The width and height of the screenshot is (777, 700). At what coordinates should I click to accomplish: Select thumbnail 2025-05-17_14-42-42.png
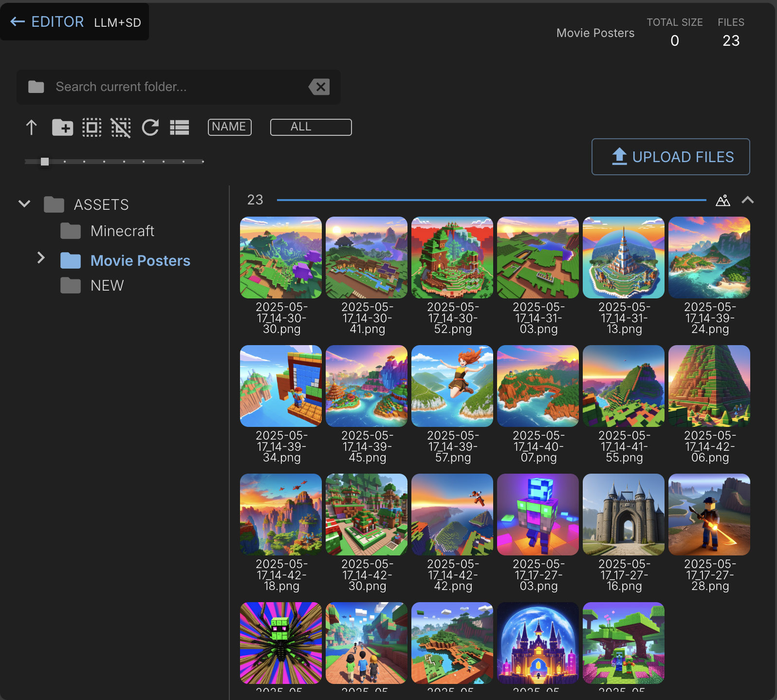[452, 515]
